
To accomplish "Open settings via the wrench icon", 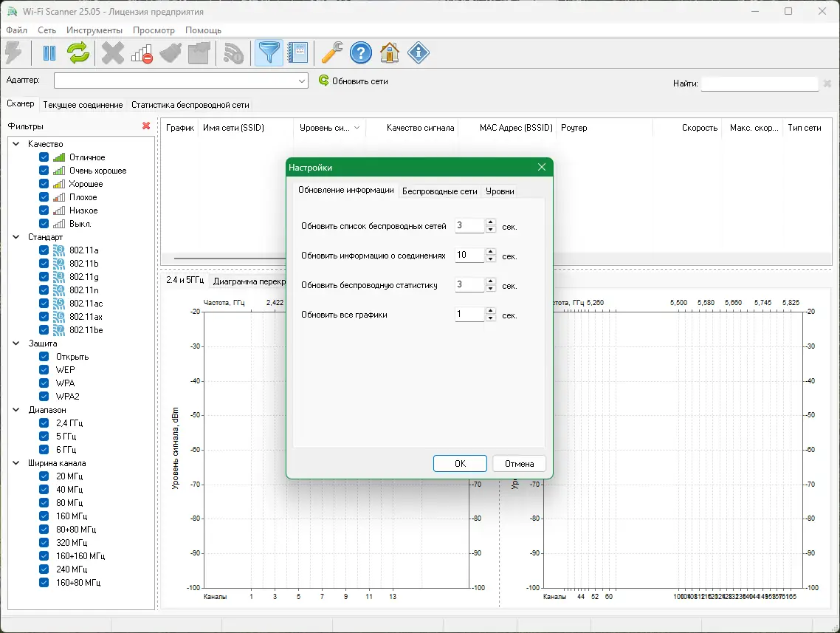I will [332, 52].
